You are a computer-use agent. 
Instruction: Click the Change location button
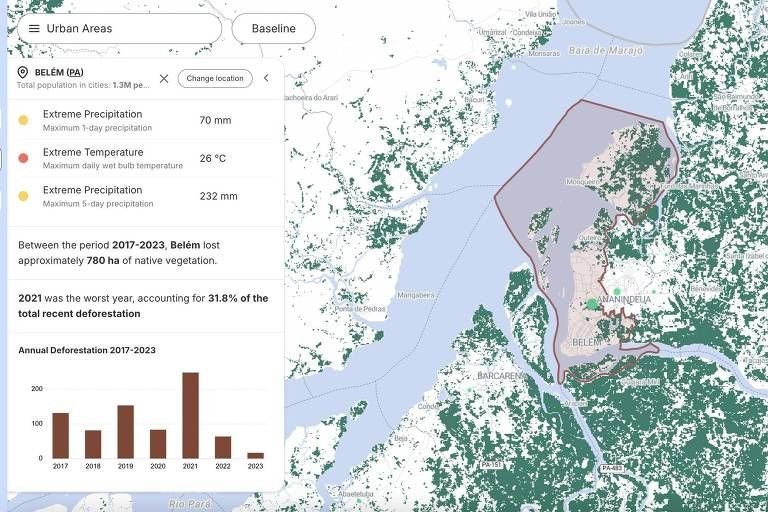[x=215, y=78]
